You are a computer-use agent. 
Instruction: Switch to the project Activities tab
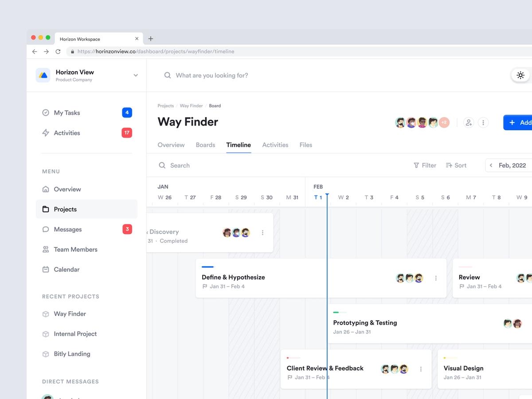[x=275, y=145]
